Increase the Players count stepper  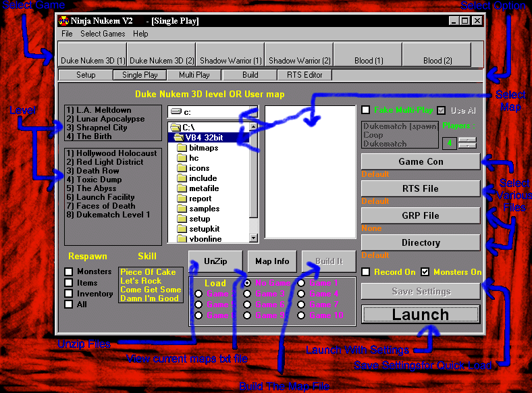[467, 140]
